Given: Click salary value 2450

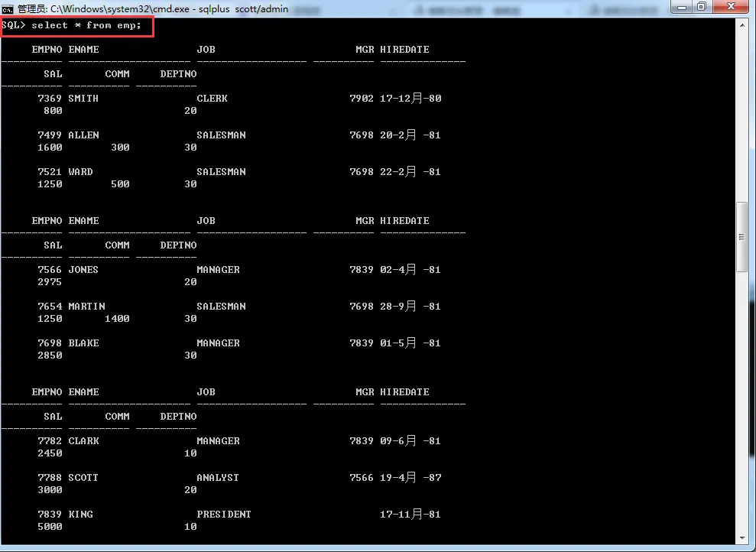Looking at the screenshot, I should pyautogui.click(x=50, y=453).
